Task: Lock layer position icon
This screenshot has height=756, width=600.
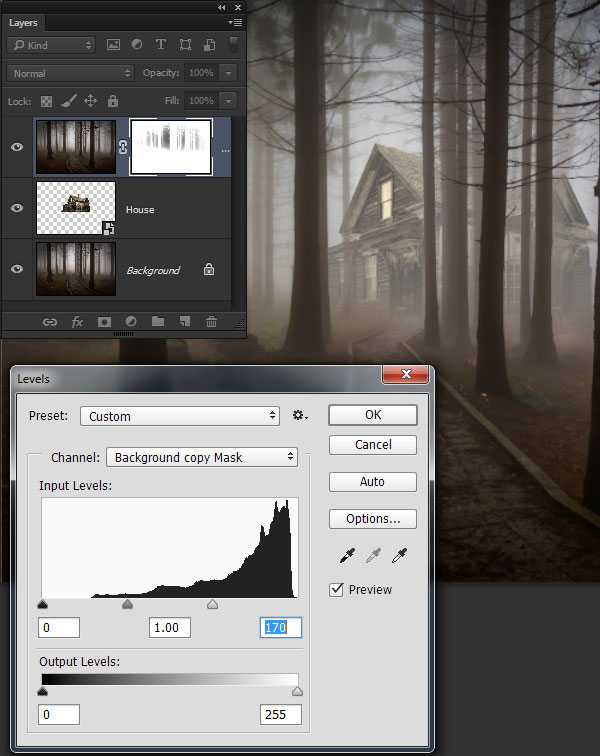Action: pos(90,101)
